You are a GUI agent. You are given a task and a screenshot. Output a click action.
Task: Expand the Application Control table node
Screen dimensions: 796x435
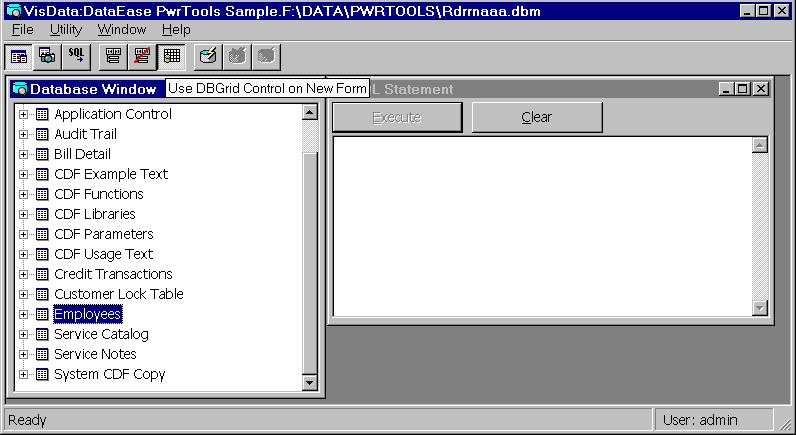click(x=23, y=115)
